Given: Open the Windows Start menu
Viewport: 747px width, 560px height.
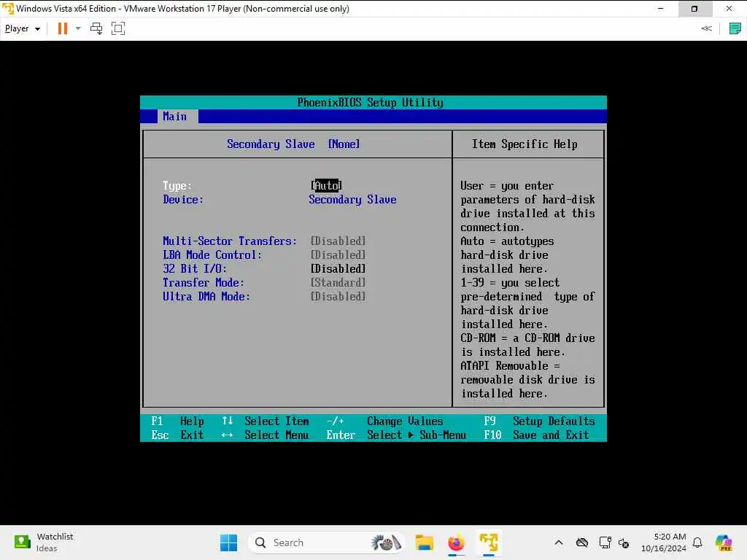Looking at the screenshot, I should click(x=228, y=542).
